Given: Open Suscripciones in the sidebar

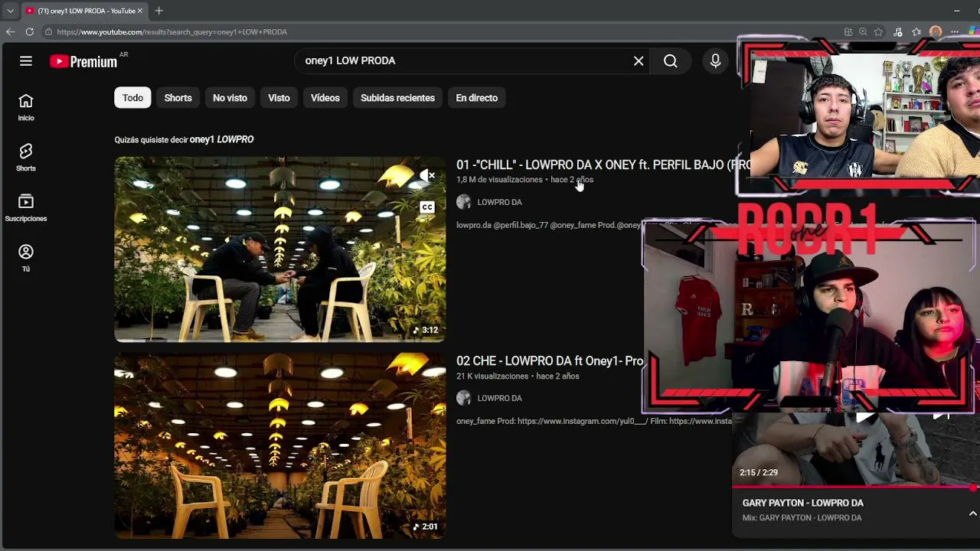Looking at the screenshot, I should pos(26,208).
